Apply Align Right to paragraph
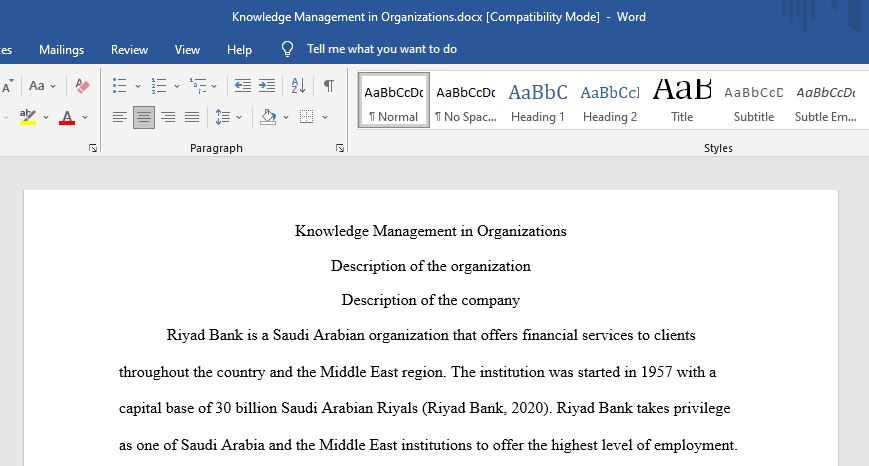 167,117
